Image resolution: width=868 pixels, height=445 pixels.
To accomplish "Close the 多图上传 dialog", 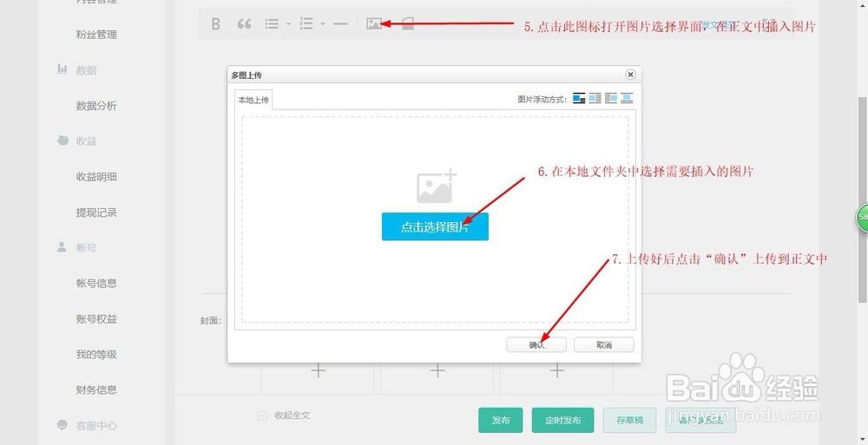I will tap(630, 75).
